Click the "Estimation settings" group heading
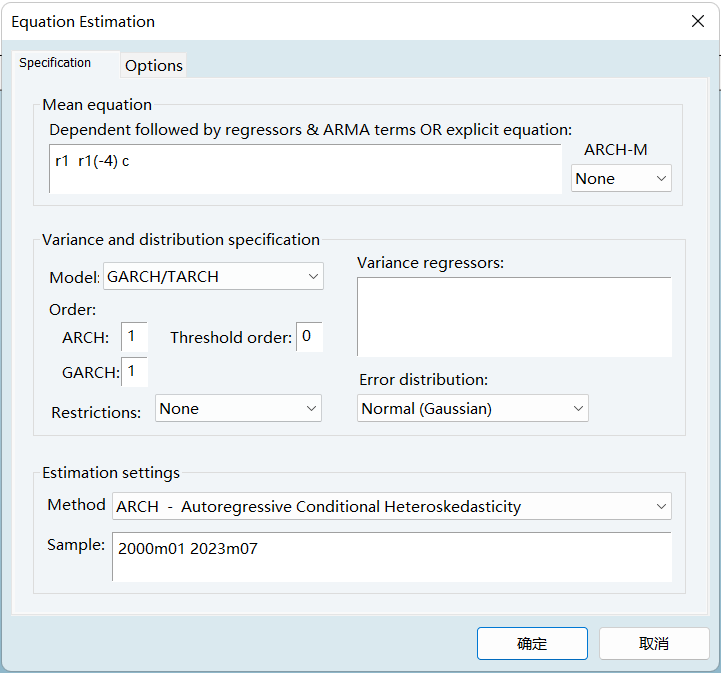The image size is (721, 673). [111, 473]
